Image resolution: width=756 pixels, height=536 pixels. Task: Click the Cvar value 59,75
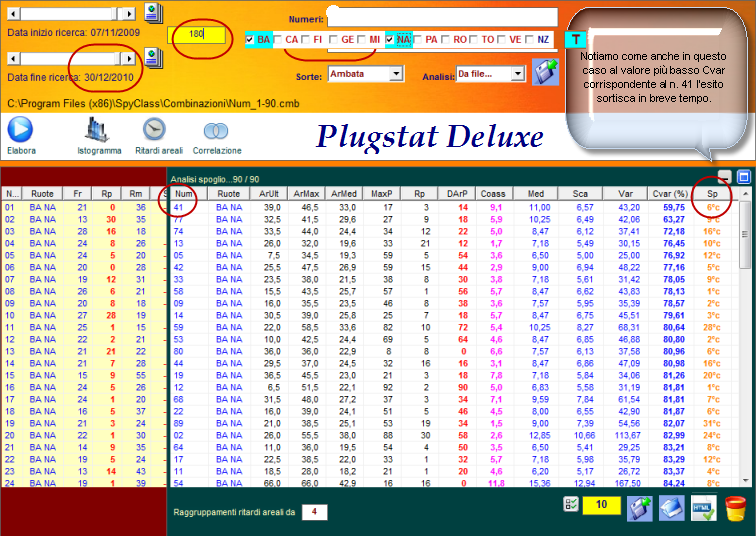click(674, 208)
